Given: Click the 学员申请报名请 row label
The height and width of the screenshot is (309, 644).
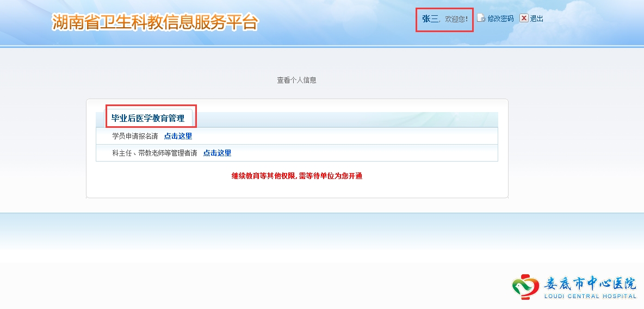Looking at the screenshot, I should click(135, 136).
